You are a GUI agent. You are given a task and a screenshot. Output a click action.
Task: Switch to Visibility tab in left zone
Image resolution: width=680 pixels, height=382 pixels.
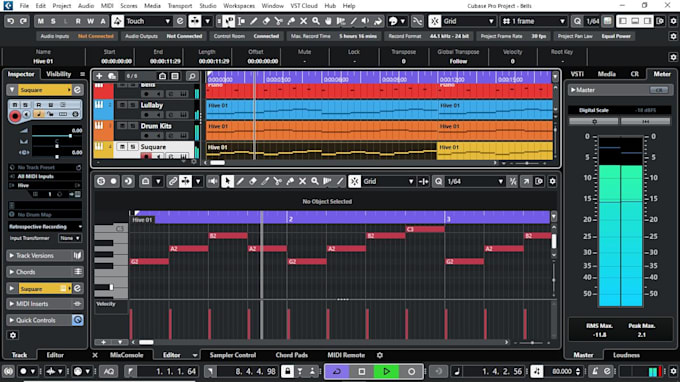(x=59, y=74)
